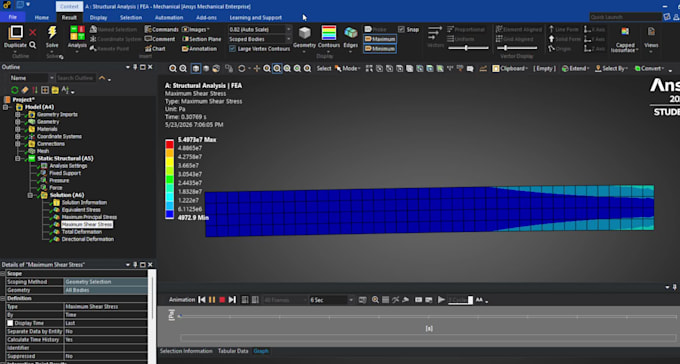The image size is (680, 364).
Task: Click the find magnifier icon below Duplicate
Action: [x=33, y=45]
